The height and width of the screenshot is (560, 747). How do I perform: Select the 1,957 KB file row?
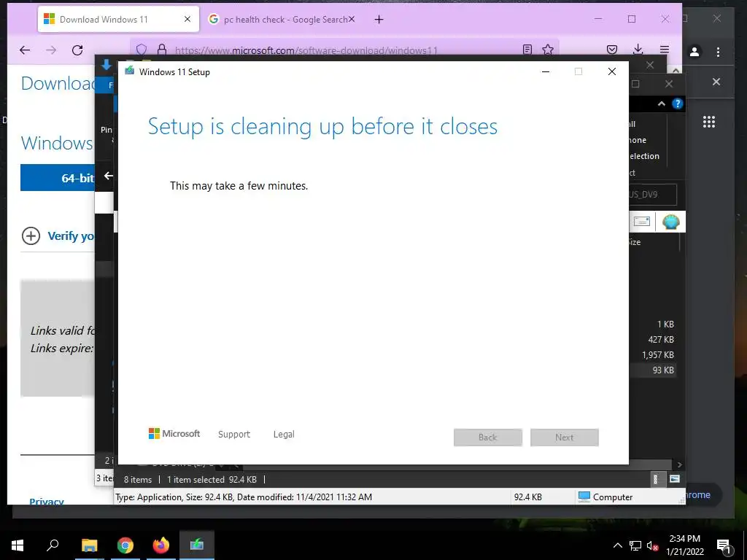click(652, 355)
